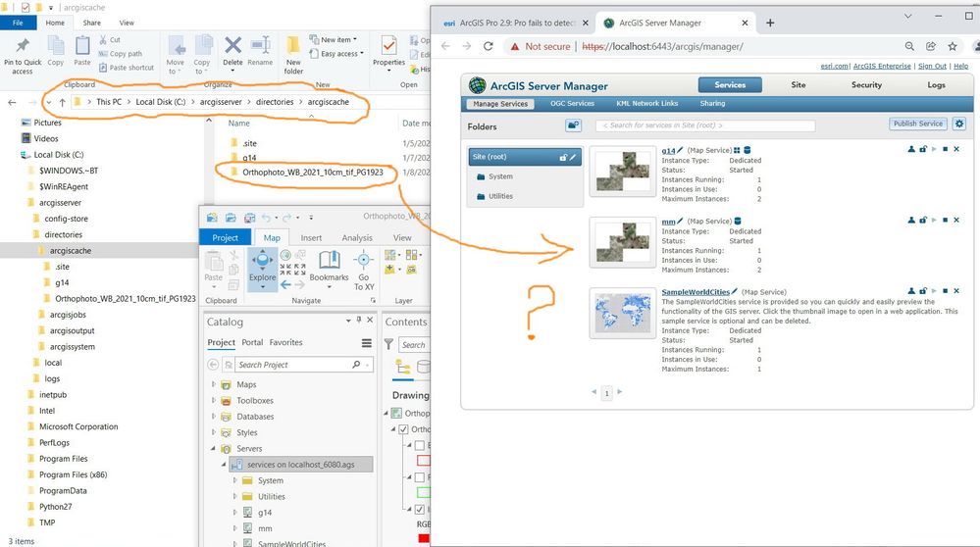Viewport: 980px width, 547px height.
Task: Click Copy path in File Explorer ribbon
Action: click(120, 54)
